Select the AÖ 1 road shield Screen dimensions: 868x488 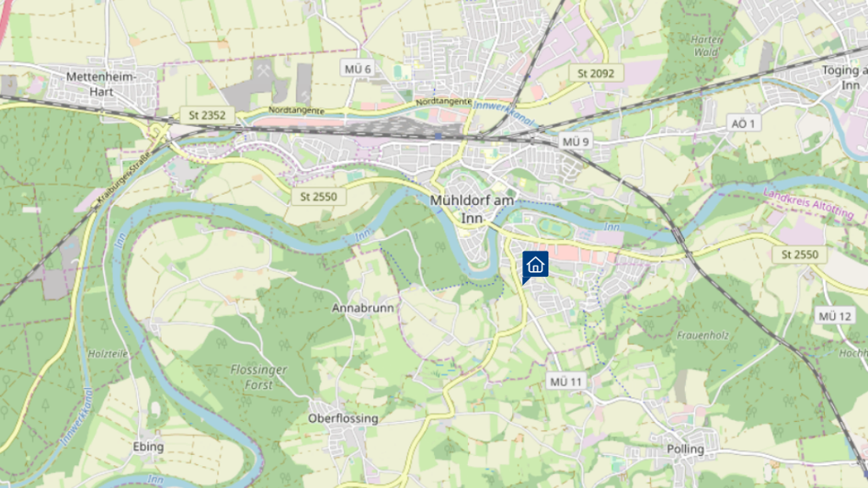(743, 124)
